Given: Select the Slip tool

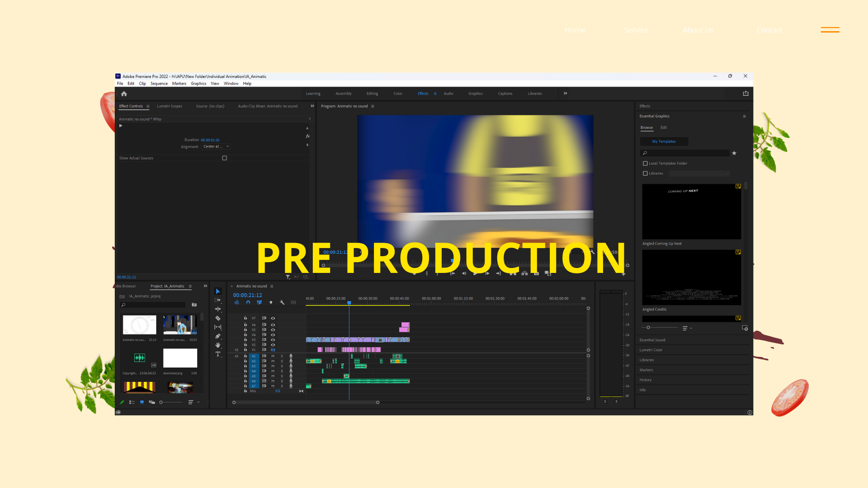Looking at the screenshot, I should click(218, 327).
